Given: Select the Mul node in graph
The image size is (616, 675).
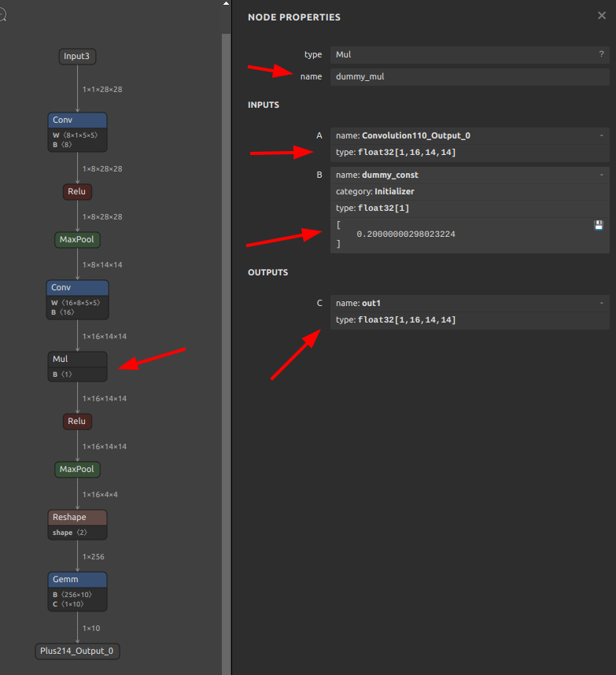Looking at the screenshot, I should click(x=77, y=360).
